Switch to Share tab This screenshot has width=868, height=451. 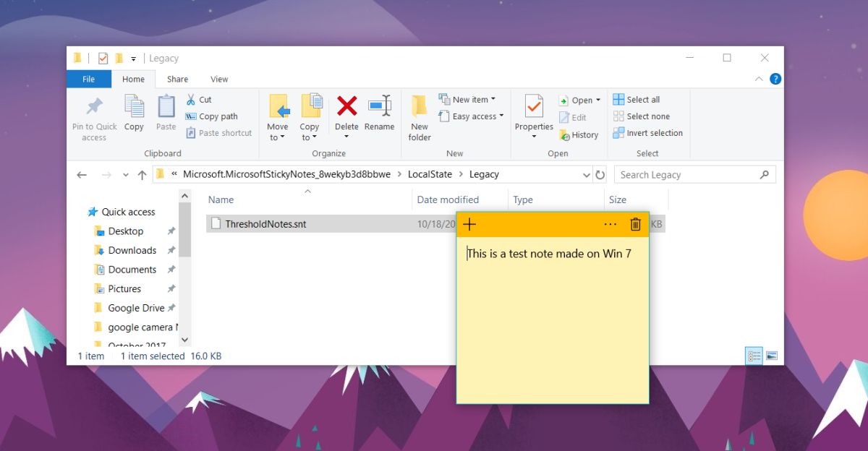click(x=177, y=79)
